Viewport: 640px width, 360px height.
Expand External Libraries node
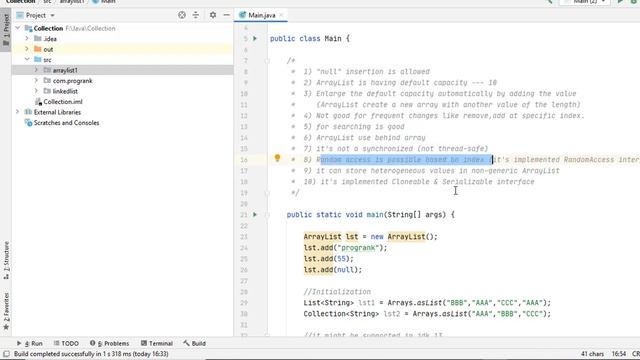coord(18,112)
